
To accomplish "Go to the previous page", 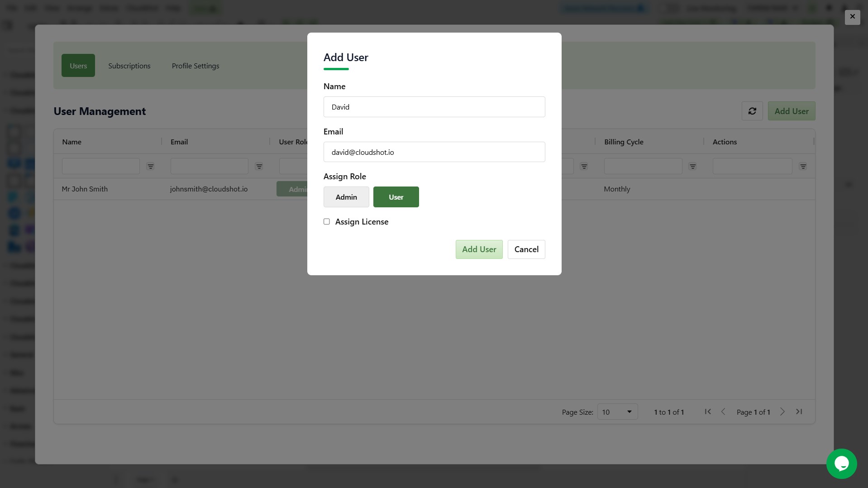I will (x=723, y=411).
